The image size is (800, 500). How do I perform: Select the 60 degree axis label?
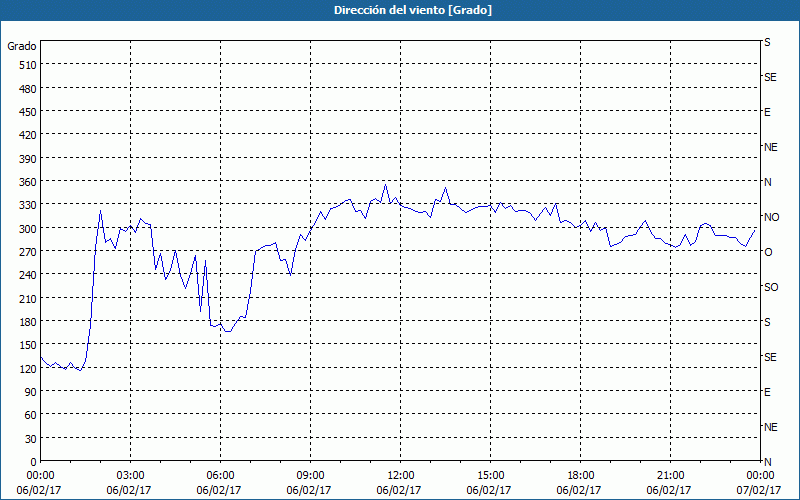point(31,415)
